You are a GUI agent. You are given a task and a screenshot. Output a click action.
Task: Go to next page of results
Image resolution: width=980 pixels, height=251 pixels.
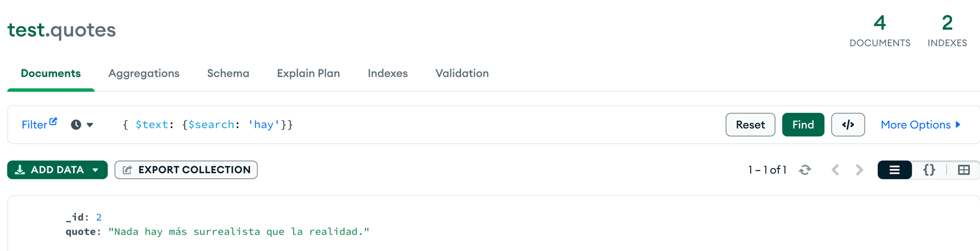pyautogui.click(x=859, y=170)
